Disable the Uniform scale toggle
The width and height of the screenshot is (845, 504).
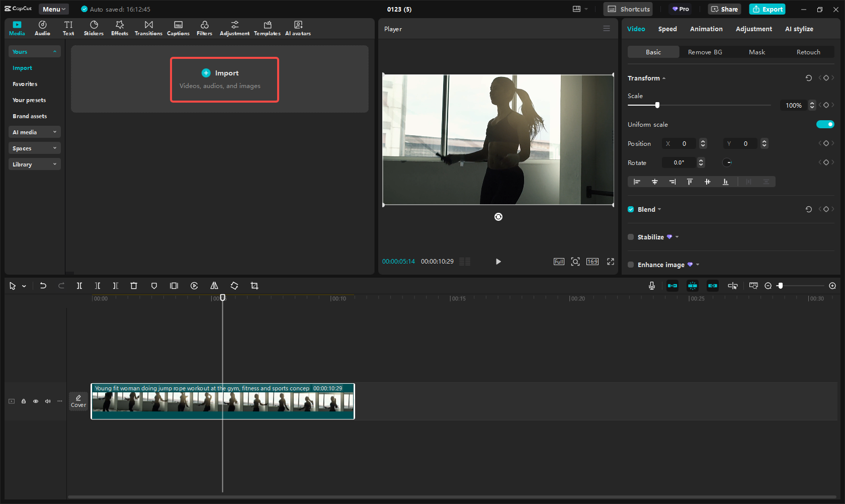825,124
